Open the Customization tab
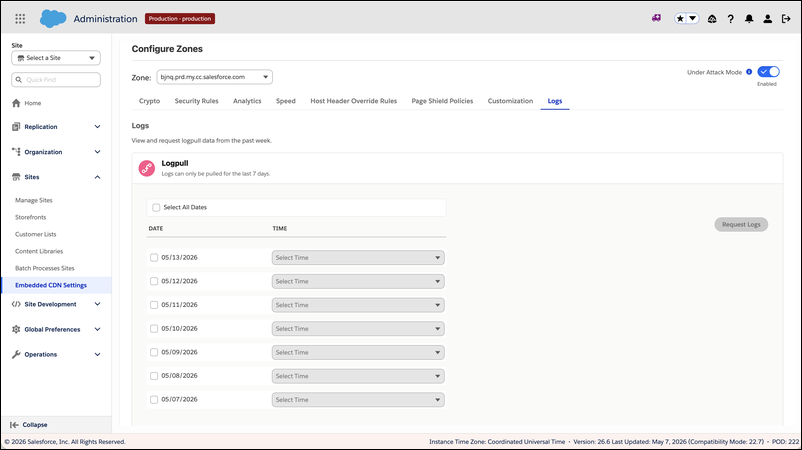The height and width of the screenshot is (450, 802). click(x=510, y=101)
